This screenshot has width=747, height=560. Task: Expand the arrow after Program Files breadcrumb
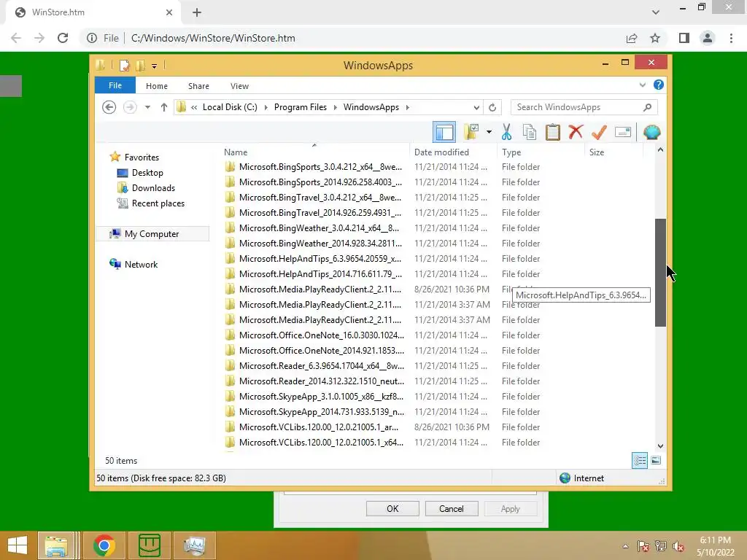tap(336, 107)
